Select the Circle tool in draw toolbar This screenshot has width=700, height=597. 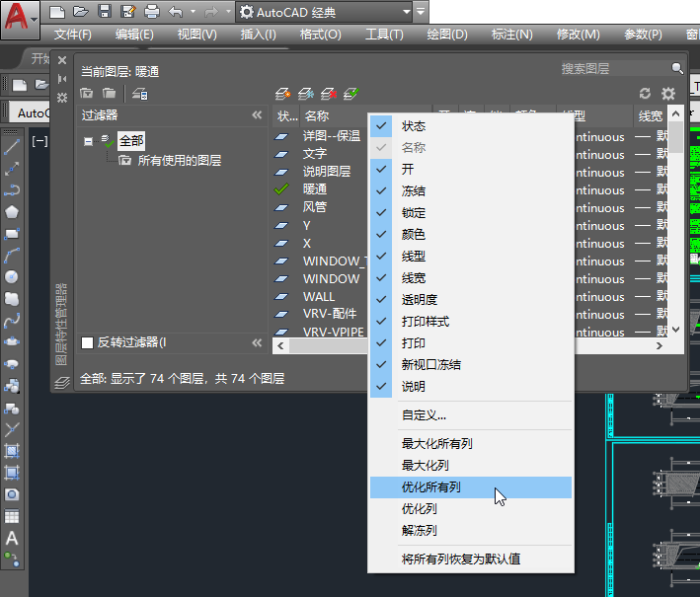click(12, 277)
